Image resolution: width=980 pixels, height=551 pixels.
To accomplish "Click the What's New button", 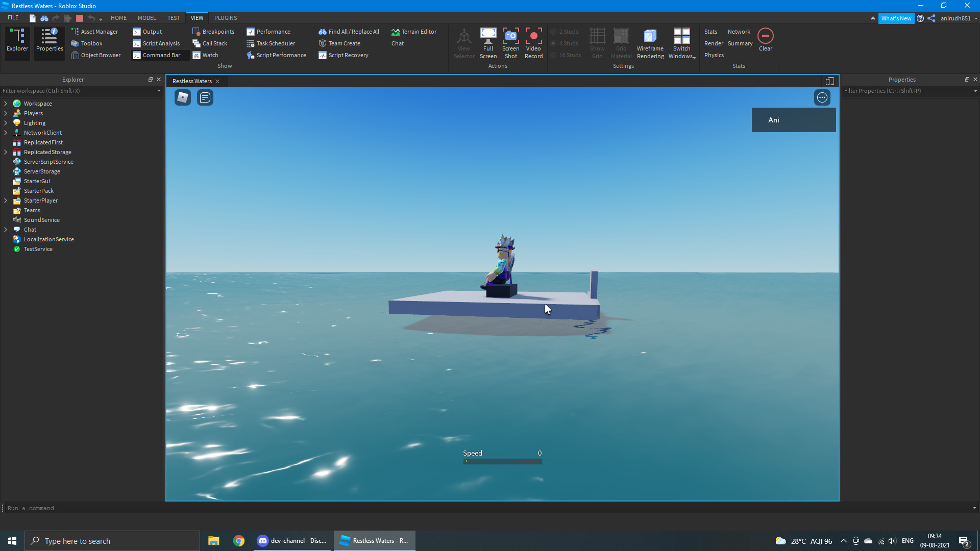I will (x=896, y=18).
